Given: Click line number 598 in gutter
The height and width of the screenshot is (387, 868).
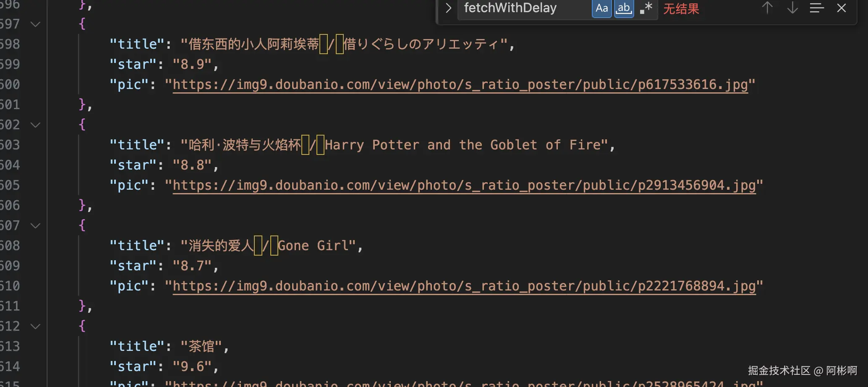Looking at the screenshot, I should pos(10,44).
